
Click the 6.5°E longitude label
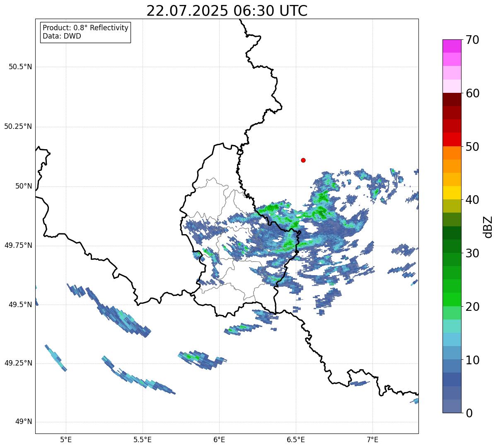[x=296, y=439]
